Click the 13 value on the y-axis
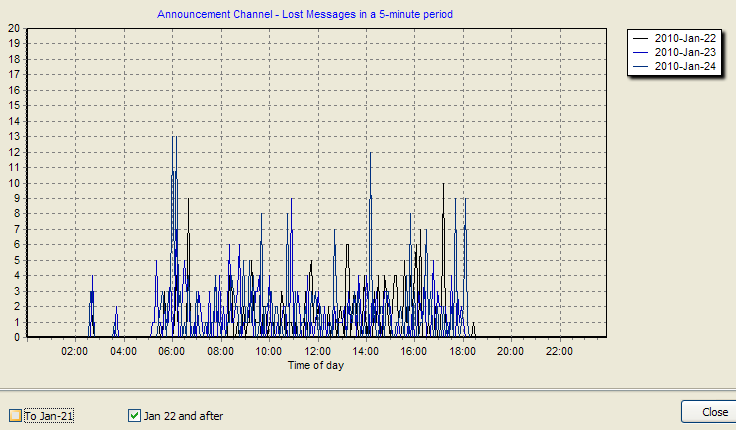Screen dimensions: 736x430 [x=14, y=137]
